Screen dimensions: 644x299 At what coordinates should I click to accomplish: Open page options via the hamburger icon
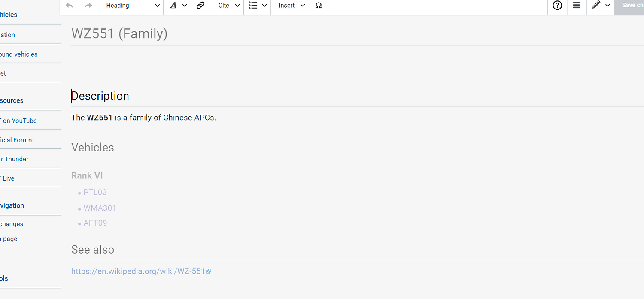tap(577, 5)
